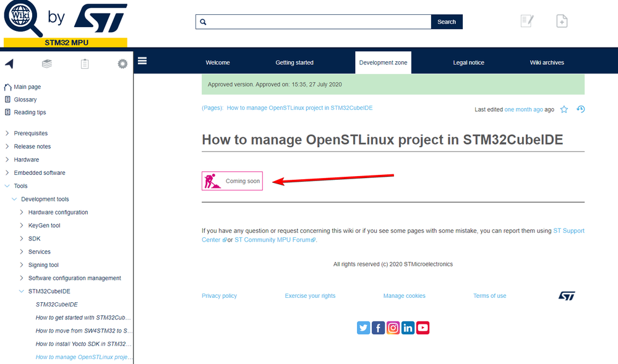Open the Terms of use link

[489, 296]
